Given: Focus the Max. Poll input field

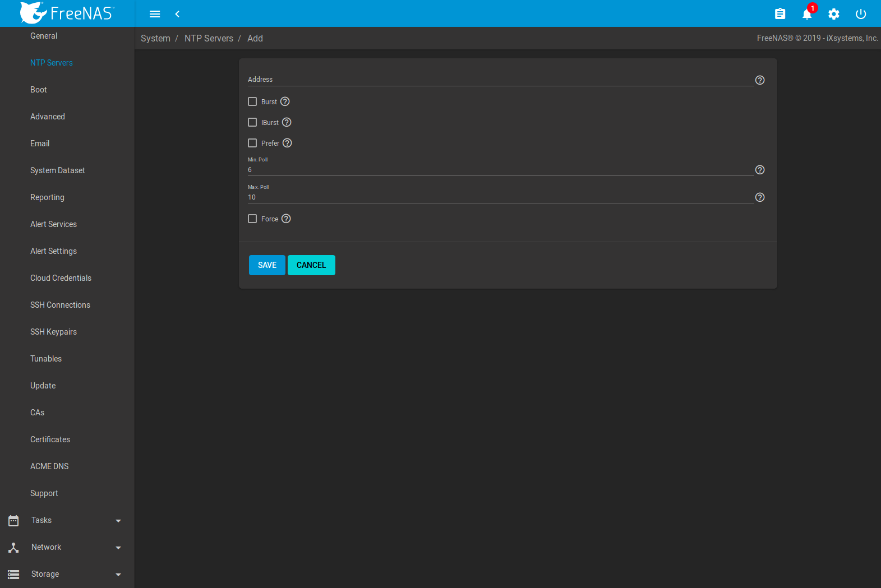Looking at the screenshot, I should (x=501, y=197).
